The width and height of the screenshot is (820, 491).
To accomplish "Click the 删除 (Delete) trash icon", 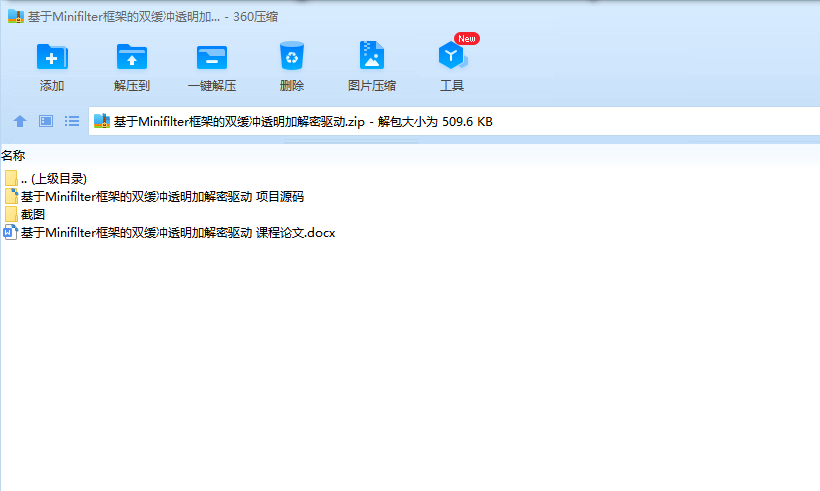I will [x=292, y=56].
